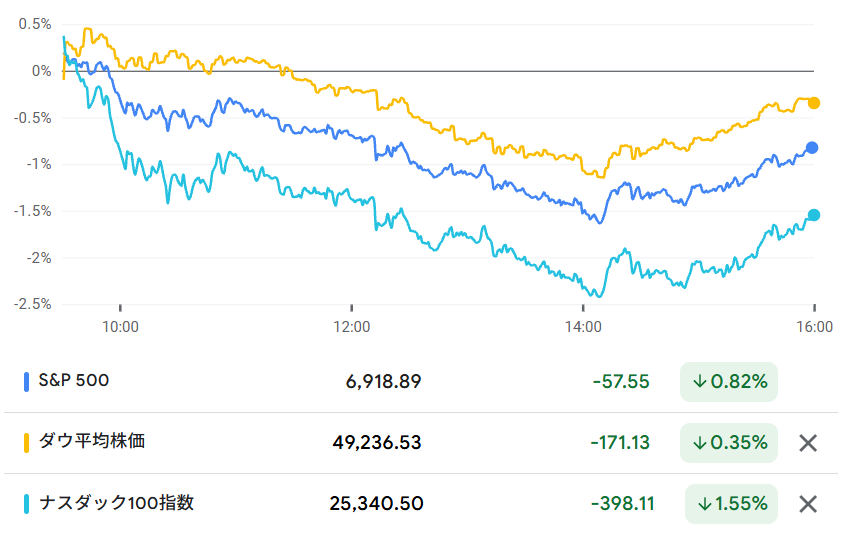
Task: Click the Nasdaq 1.55% down badge
Action: click(x=731, y=504)
